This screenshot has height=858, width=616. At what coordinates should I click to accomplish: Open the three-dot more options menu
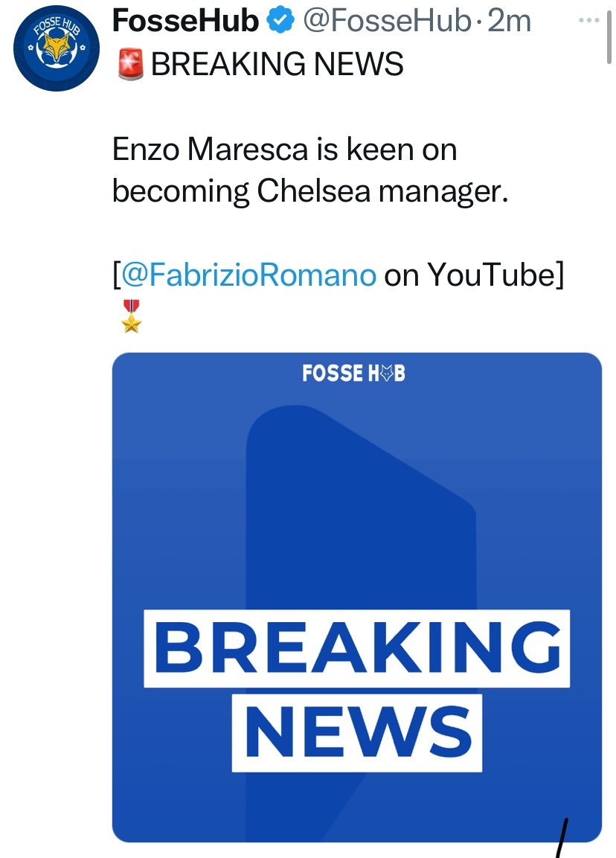coord(588,20)
